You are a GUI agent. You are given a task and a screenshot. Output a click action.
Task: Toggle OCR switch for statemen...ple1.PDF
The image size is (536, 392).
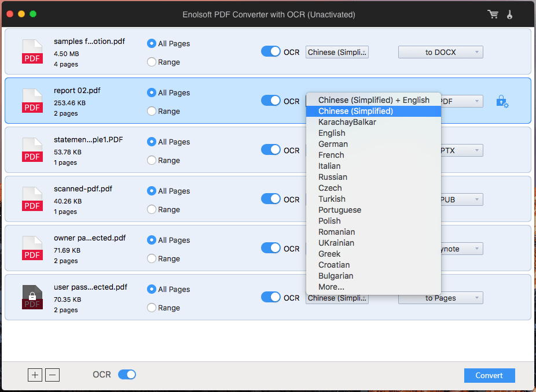click(x=271, y=150)
